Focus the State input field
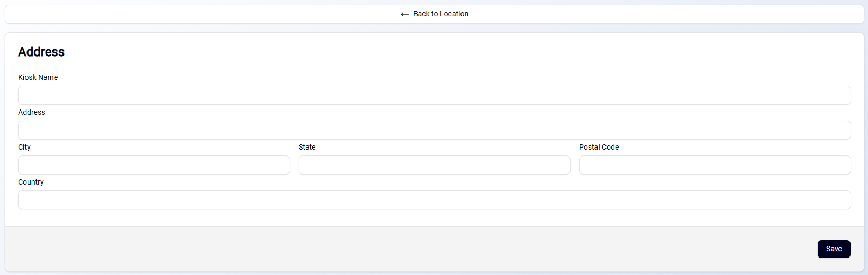868x275 pixels. tap(435, 165)
